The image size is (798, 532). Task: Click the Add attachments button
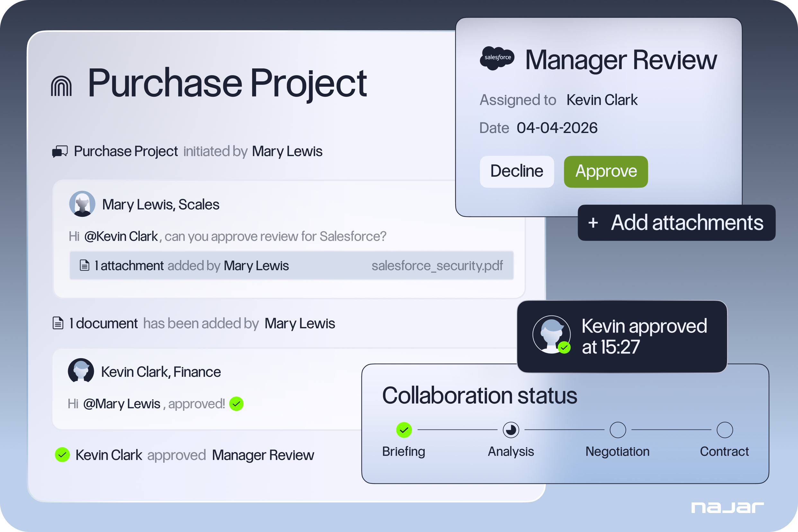[x=676, y=223]
